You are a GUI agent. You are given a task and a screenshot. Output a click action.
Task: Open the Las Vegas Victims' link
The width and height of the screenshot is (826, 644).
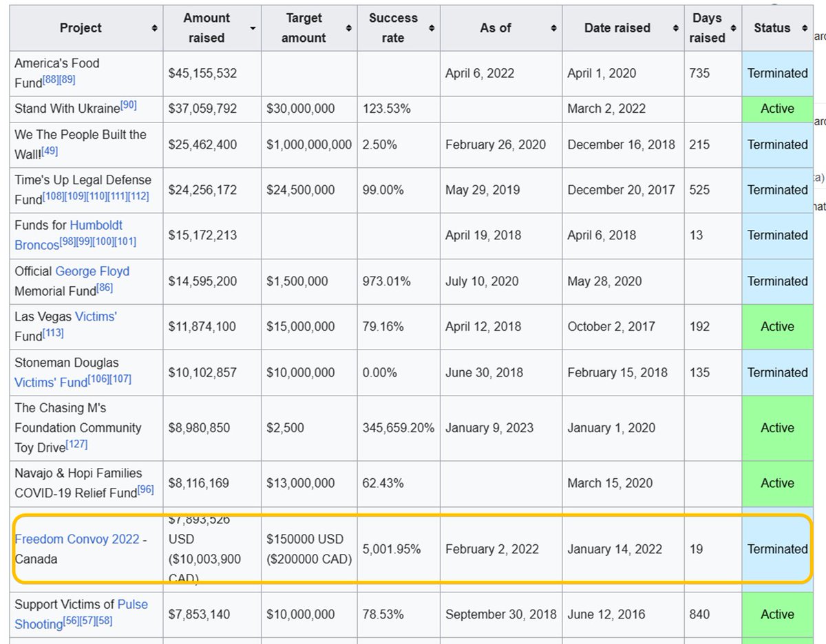pos(96,316)
